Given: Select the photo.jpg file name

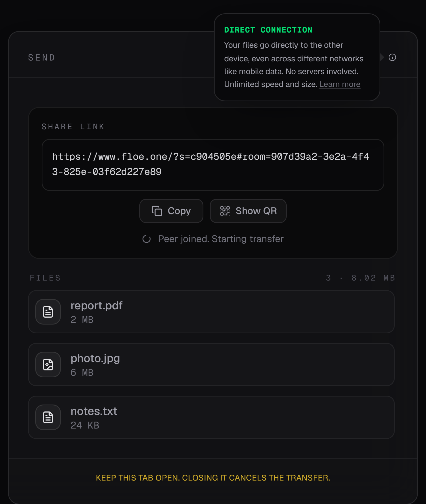Looking at the screenshot, I should click(x=95, y=359).
